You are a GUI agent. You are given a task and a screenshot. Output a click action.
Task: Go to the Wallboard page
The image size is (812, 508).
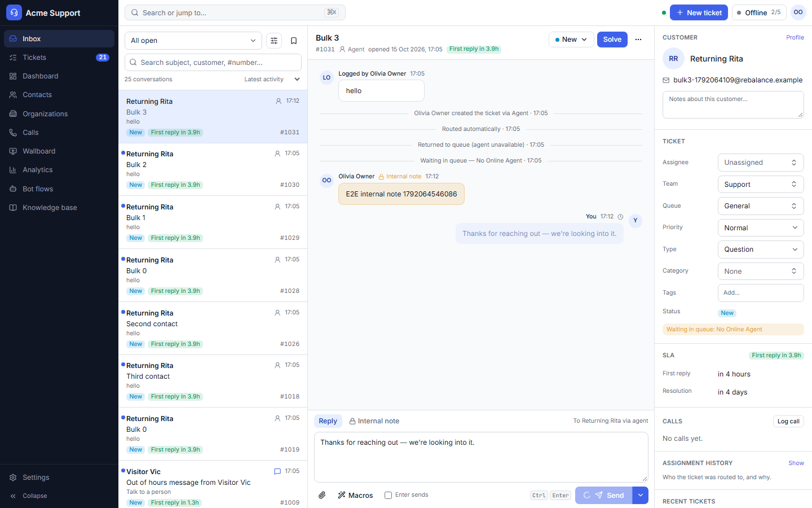tap(59, 151)
